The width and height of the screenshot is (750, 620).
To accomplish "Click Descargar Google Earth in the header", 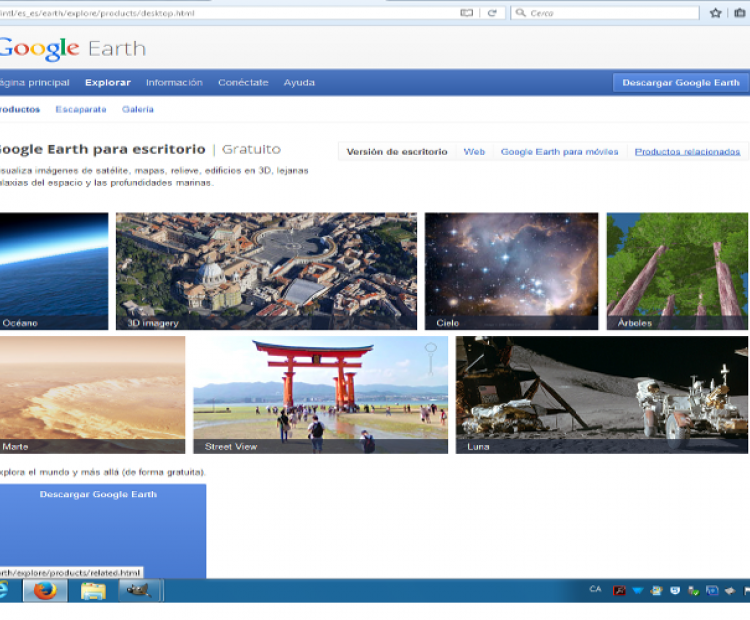I will coord(681,82).
